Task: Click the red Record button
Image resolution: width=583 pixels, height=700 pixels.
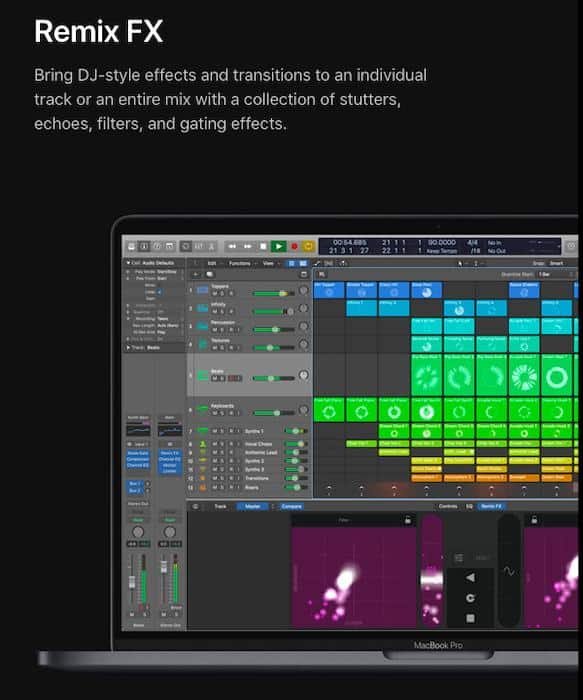Action: click(x=294, y=246)
